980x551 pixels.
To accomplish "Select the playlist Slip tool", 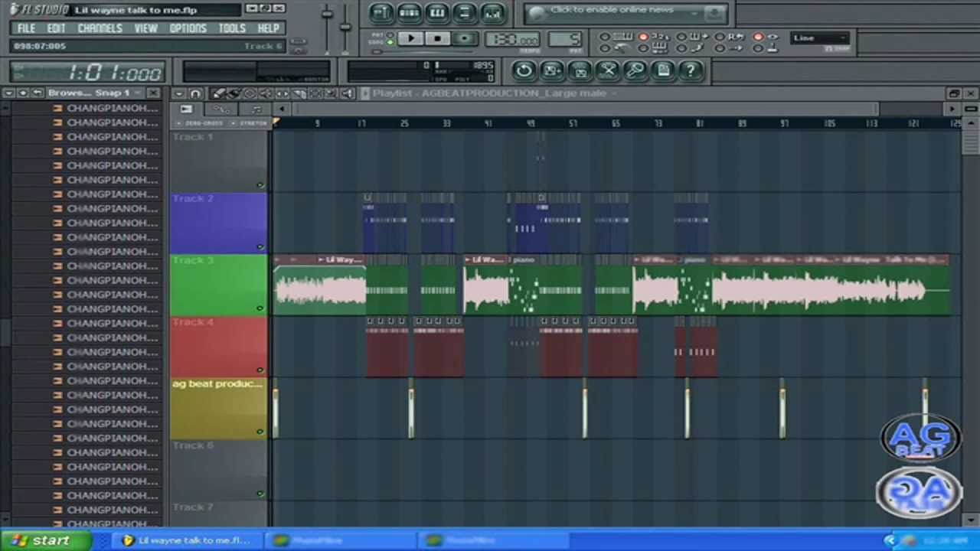I will pos(282,93).
